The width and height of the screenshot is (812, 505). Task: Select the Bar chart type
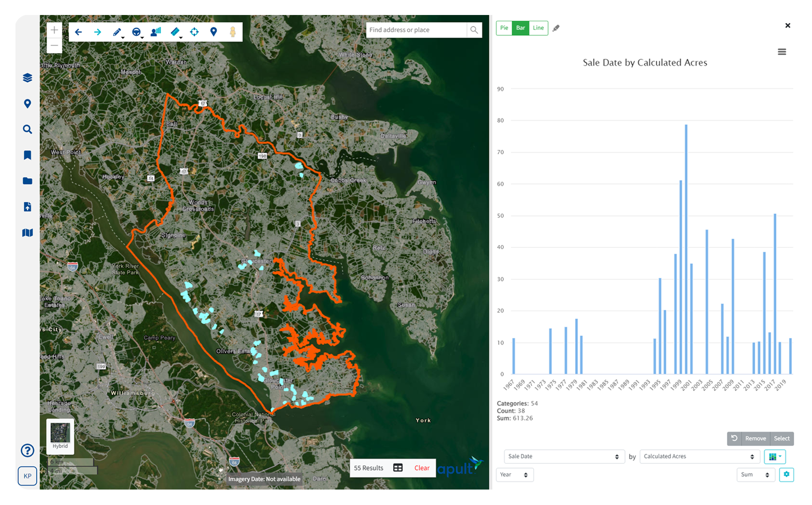coord(521,28)
